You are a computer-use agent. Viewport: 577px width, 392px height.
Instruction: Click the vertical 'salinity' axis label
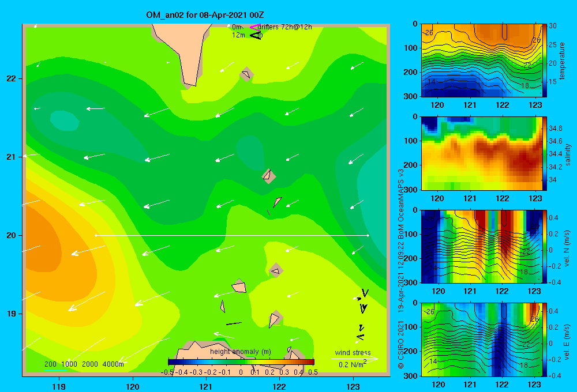[x=568, y=154]
